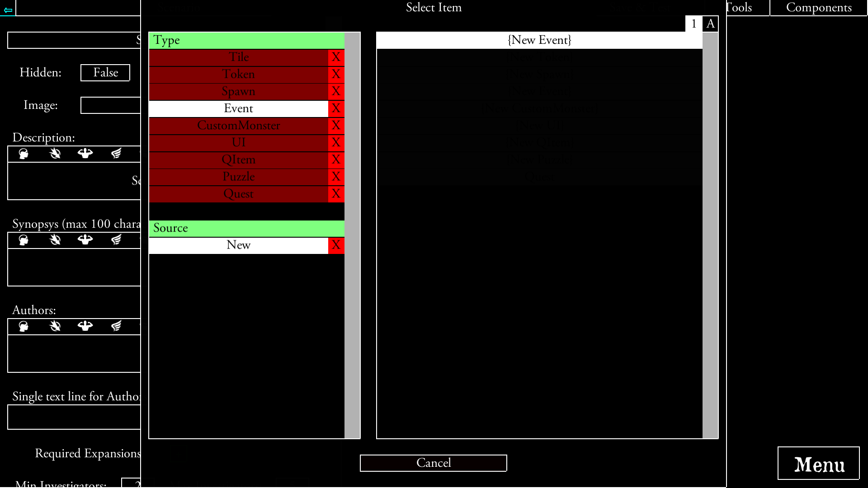Insert the strength symbol above Synopsys field
Image resolution: width=868 pixels, height=488 pixels.
click(85, 240)
